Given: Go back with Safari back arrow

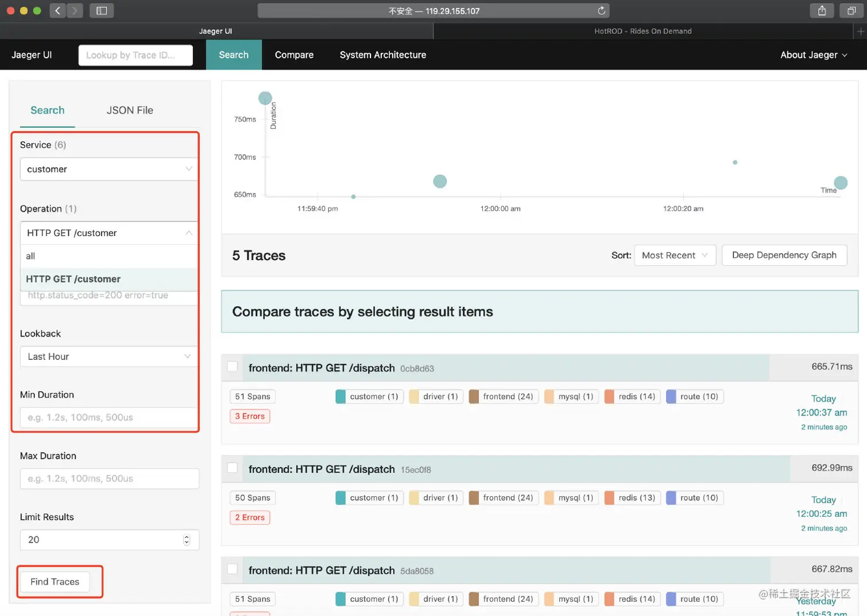Looking at the screenshot, I should 58,10.
